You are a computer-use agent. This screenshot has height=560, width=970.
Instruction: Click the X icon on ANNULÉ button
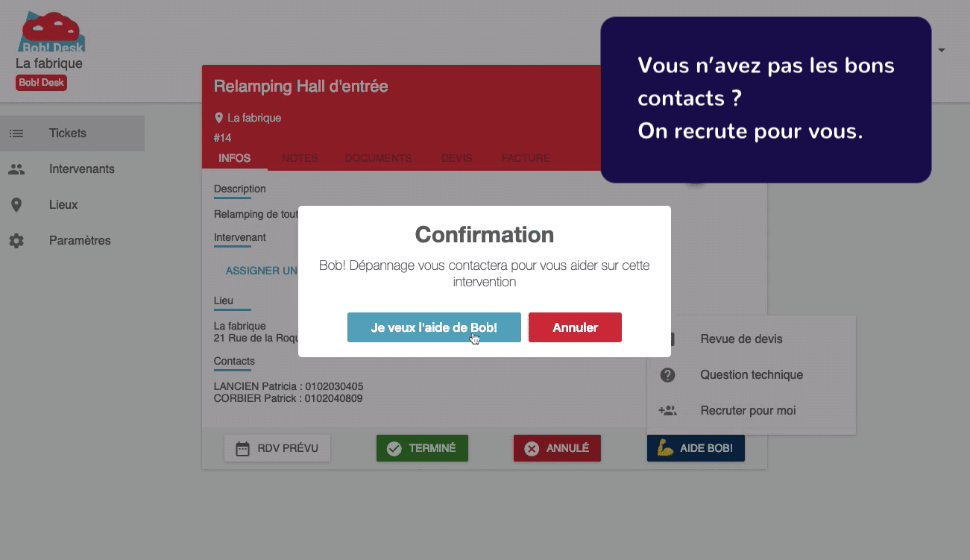pyautogui.click(x=532, y=449)
